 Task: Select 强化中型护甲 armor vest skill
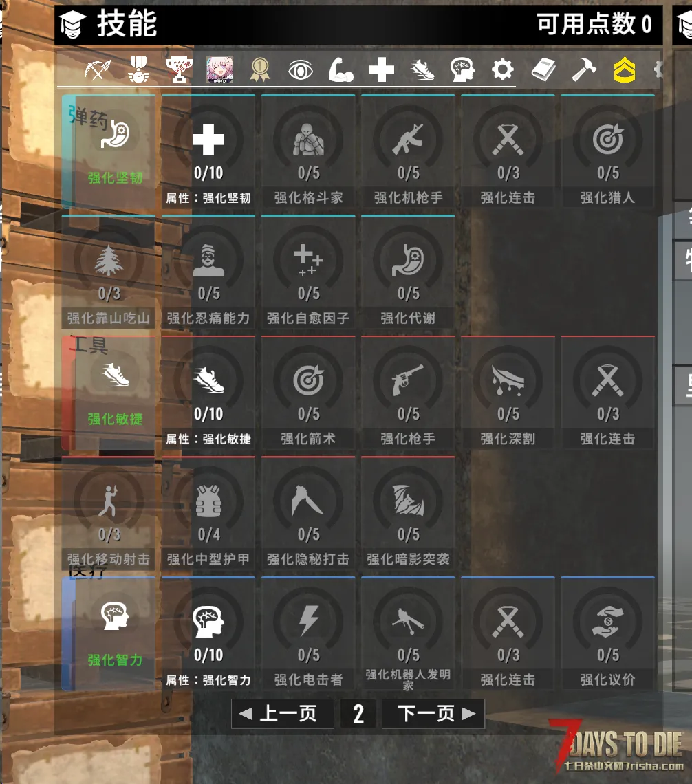pyautogui.click(x=208, y=513)
